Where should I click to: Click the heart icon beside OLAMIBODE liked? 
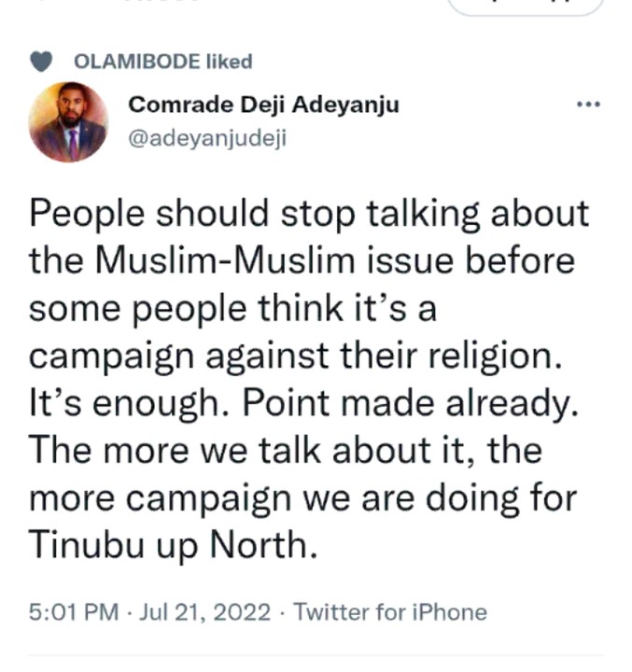pyautogui.click(x=40, y=63)
